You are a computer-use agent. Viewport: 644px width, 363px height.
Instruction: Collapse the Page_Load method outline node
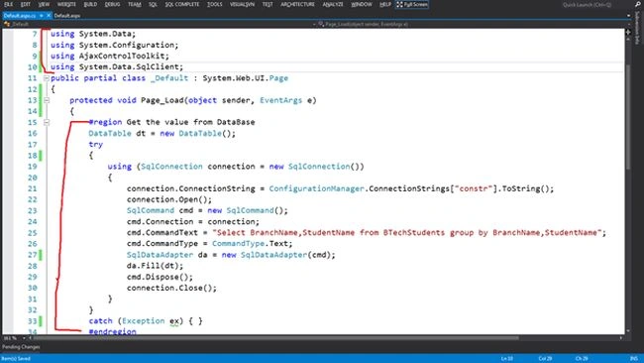(47, 100)
